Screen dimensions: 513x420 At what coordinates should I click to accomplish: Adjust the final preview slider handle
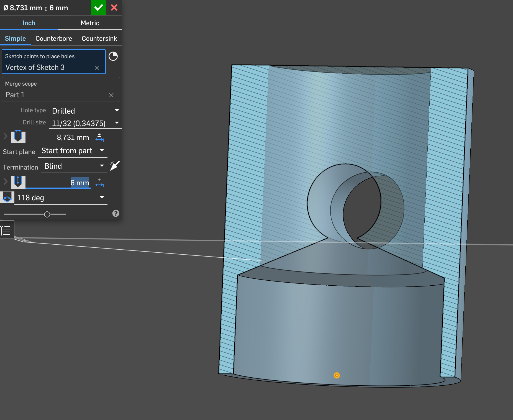47,214
